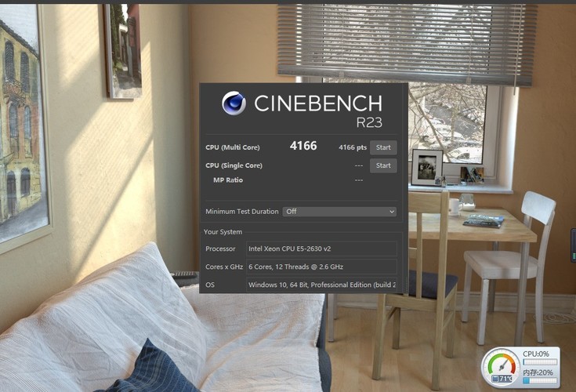Click the Processor field Intel Xeon E5-2630 v2
The image size is (576, 392).
tap(321, 249)
